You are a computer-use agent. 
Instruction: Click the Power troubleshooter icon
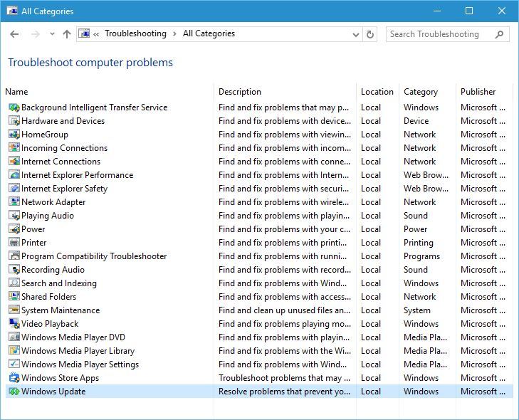click(x=14, y=229)
